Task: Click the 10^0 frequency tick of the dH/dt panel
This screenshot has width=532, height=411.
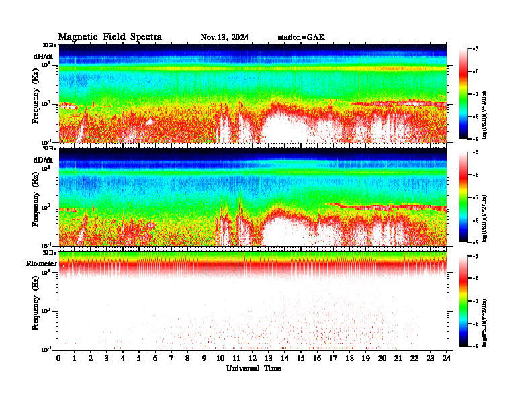Action: (x=46, y=103)
